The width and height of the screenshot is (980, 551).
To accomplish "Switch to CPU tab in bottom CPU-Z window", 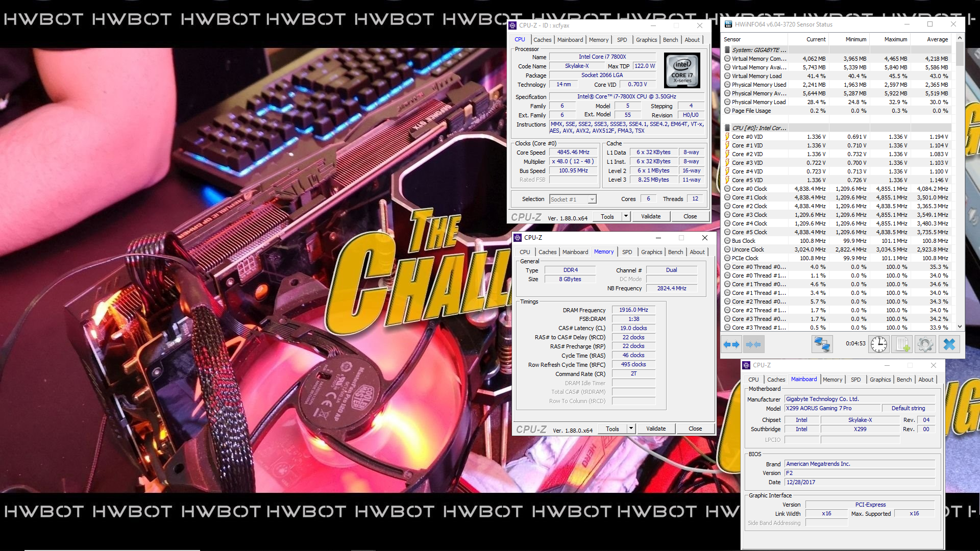I will pyautogui.click(x=753, y=380).
